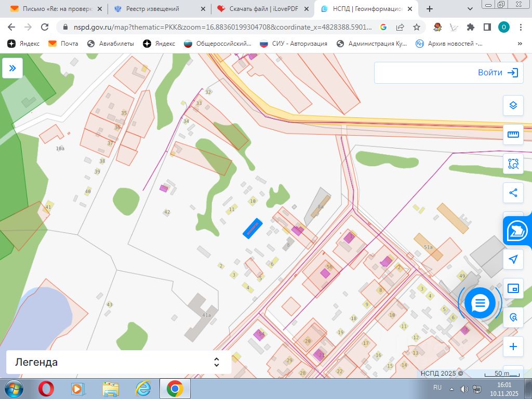The height and width of the screenshot is (399, 532).
Task: Open the tab search dropdown arrow
Action: tap(470, 9)
